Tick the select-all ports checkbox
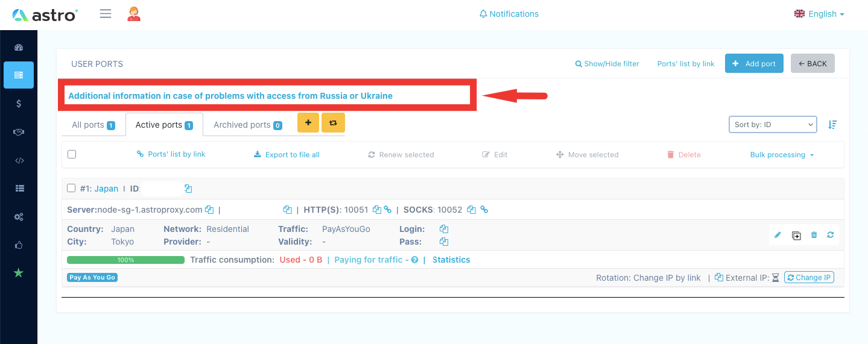The image size is (868, 344). tap(72, 154)
